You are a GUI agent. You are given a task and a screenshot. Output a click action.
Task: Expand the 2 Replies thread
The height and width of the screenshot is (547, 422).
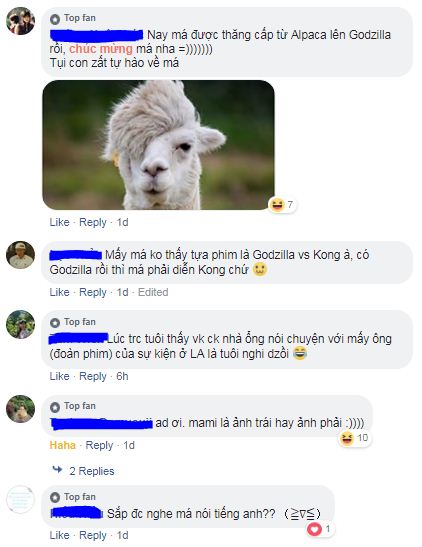click(91, 471)
